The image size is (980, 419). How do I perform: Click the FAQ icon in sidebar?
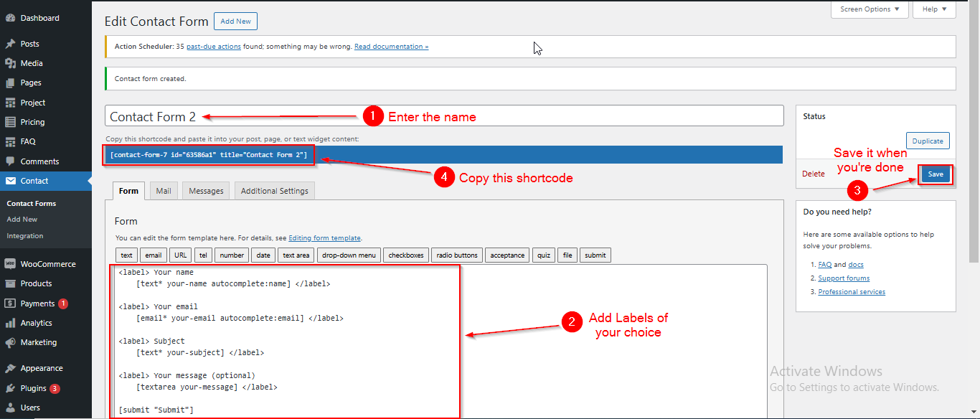tap(10, 141)
